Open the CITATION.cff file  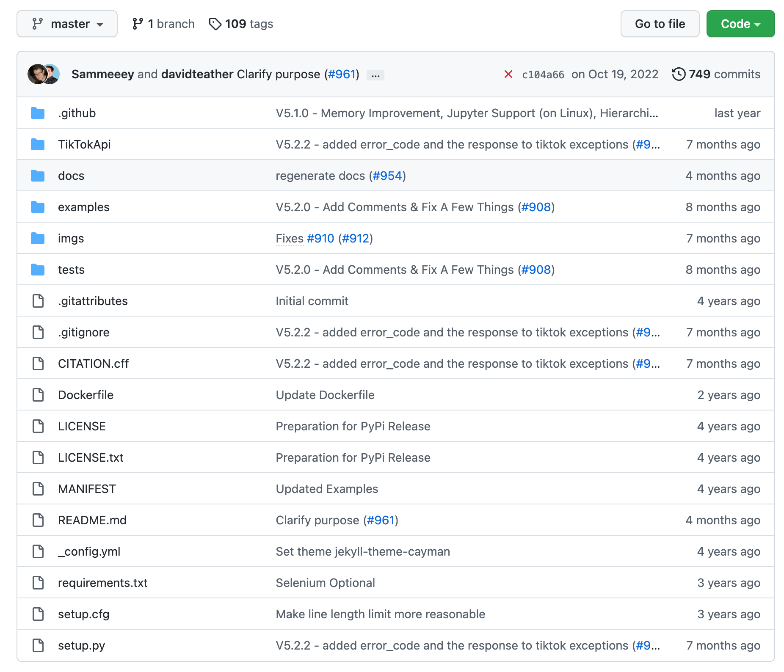(x=94, y=364)
